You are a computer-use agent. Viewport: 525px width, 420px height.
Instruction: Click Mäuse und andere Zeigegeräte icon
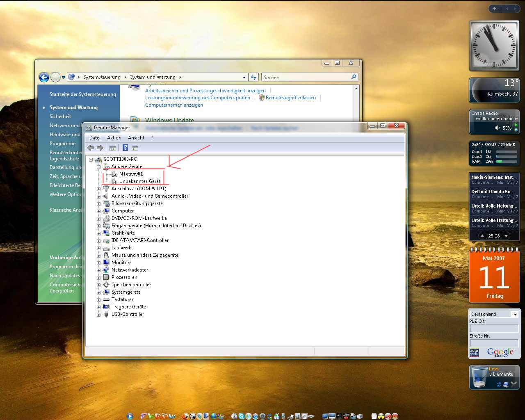point(106,255)
